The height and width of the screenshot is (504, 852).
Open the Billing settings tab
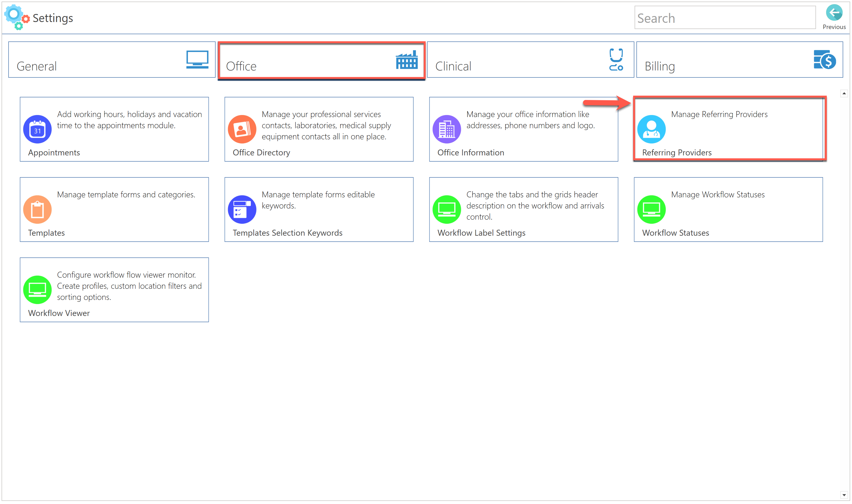[x=739, y=60]
